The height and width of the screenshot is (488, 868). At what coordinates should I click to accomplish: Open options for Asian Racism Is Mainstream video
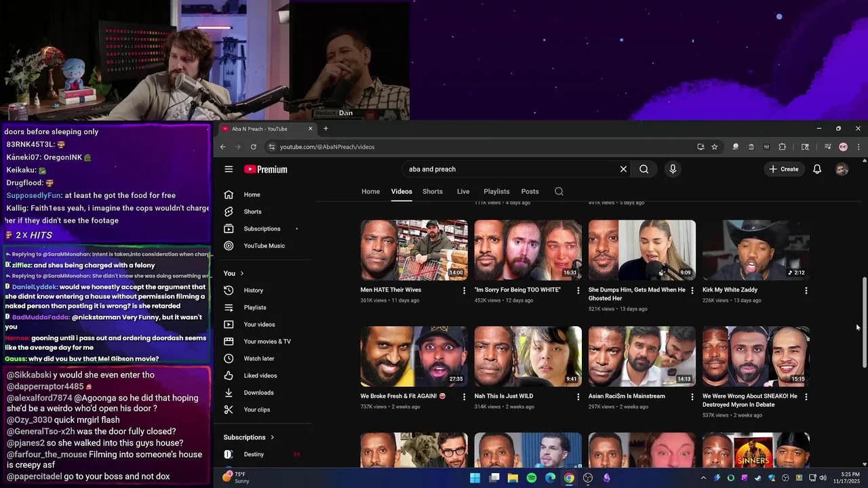[692, 397]
